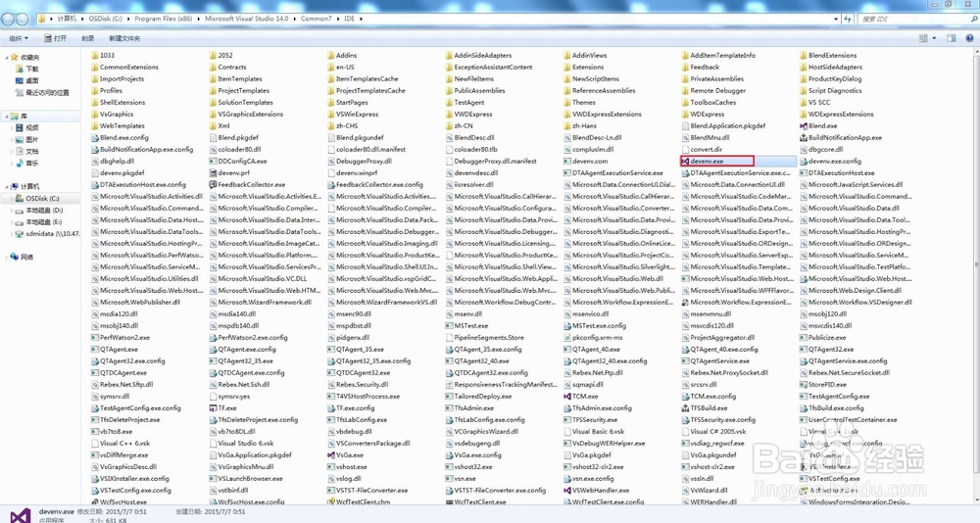Expand the 本地磁盘 (D:) tree node
Image resolution: width=980 pixels, height=523 pixels.
click(x=12, y=211)
